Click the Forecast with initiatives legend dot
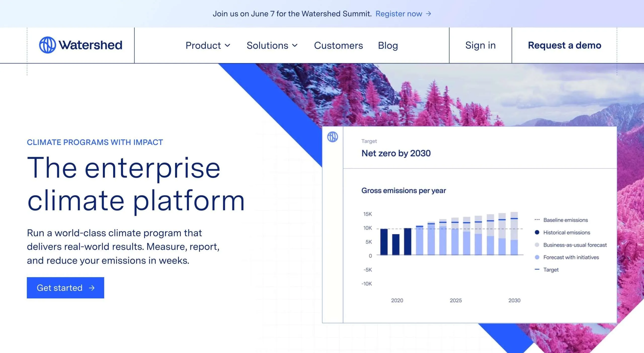 coord(537,257)
